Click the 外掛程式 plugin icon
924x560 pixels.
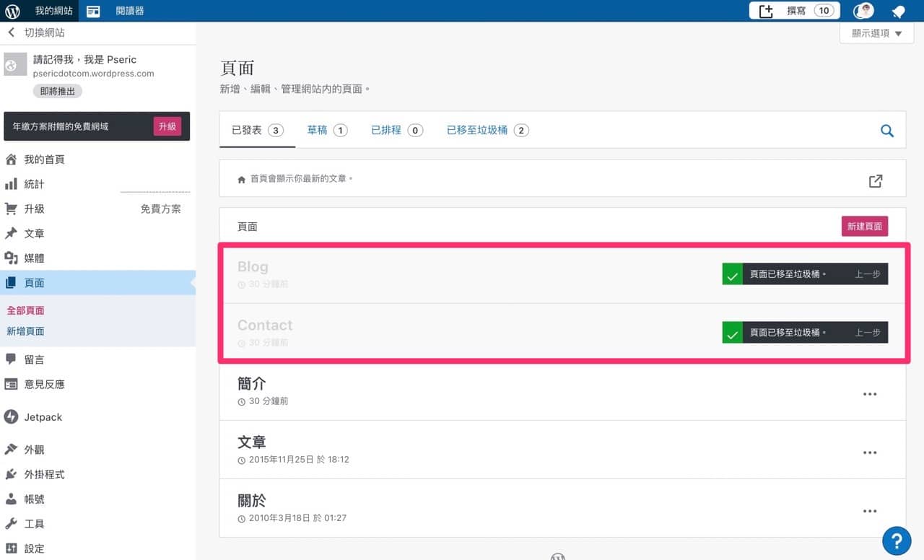(x=11, y=474)
